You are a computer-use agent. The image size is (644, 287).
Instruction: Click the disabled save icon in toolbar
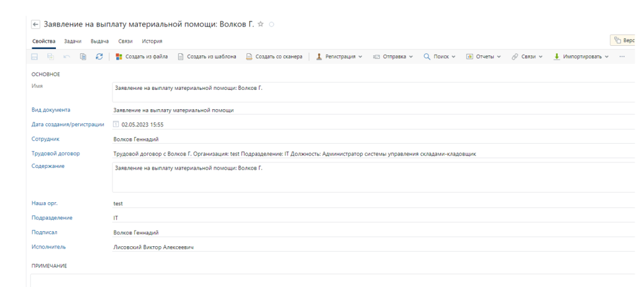pos(36,57)
